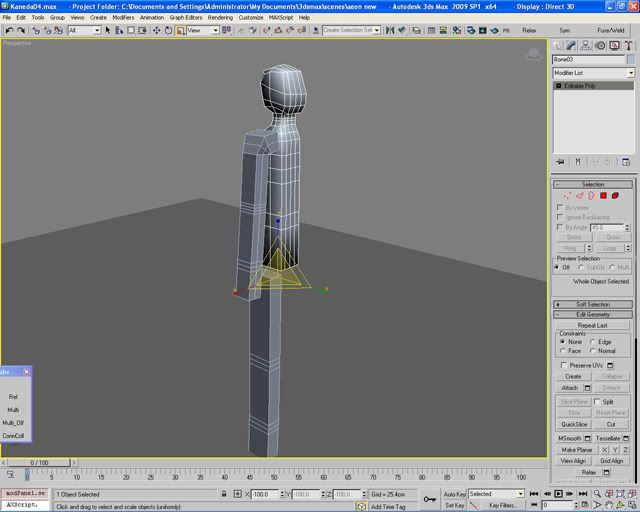Collapse the Selection rollout
This screenshot has height=512, width=640.
(593, 184)
